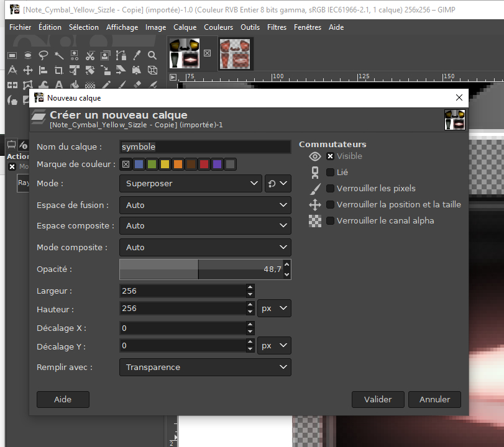Open the Mode composite dropdown
The height and width of the screenshot is (447, 504).
tap(205, 247)
